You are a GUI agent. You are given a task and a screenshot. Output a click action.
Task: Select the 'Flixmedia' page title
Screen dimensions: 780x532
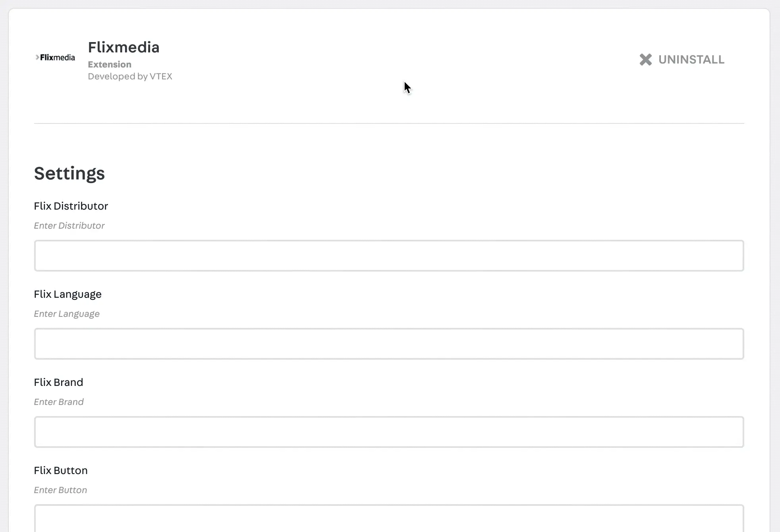point(124,47)
